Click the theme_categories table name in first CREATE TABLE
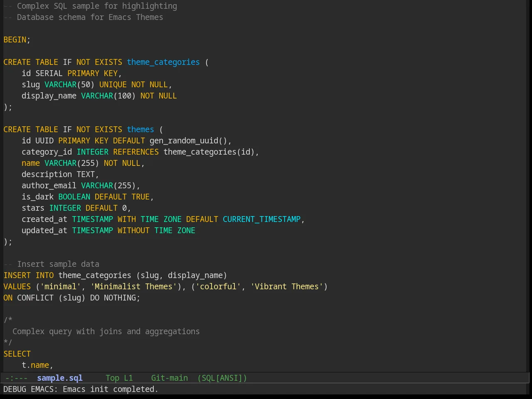The width and height of the screenshot is (532, 399). tap(163, 62)
